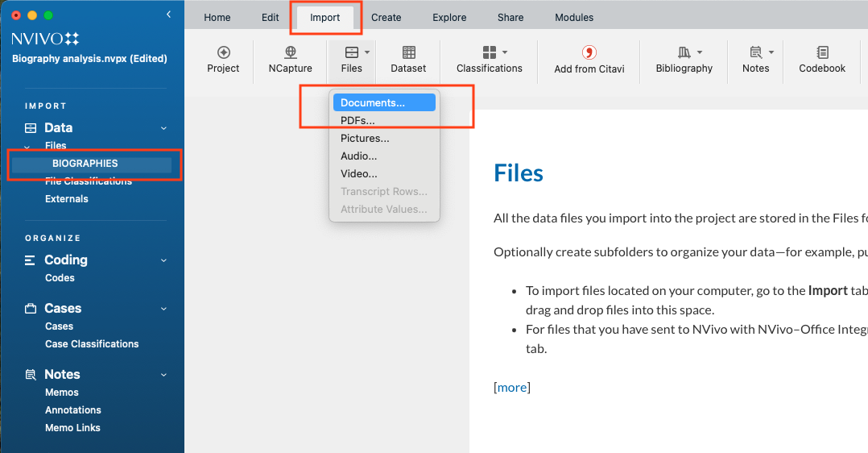Open the Codebook import icon
The width and height of the screenshot is (868, 453).
click(x=822, y=53)
